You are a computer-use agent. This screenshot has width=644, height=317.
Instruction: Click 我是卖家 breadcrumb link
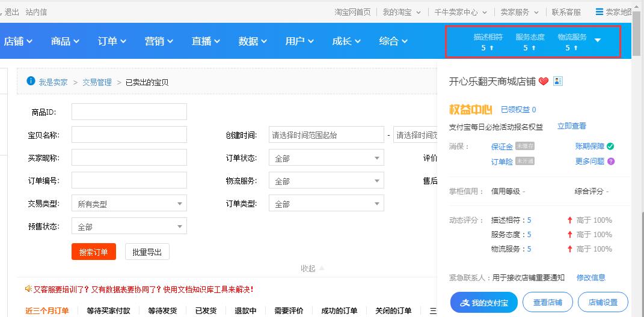coord(54,82)
